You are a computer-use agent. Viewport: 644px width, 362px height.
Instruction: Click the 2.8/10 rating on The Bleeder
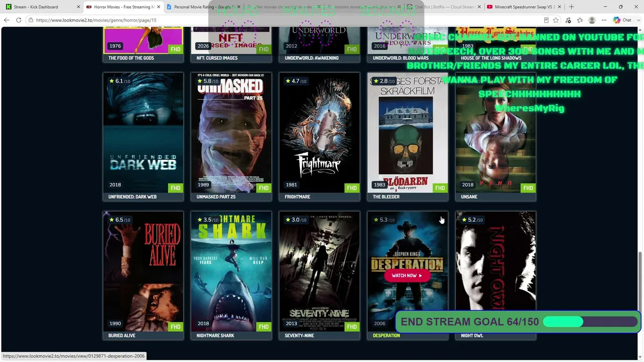(x=384, y=81)
